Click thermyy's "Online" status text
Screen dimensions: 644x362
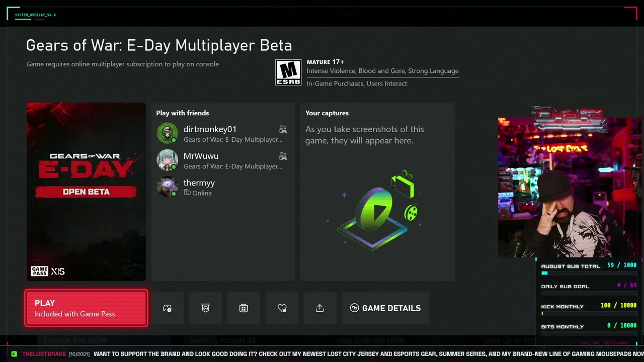[x=202, y=193]
